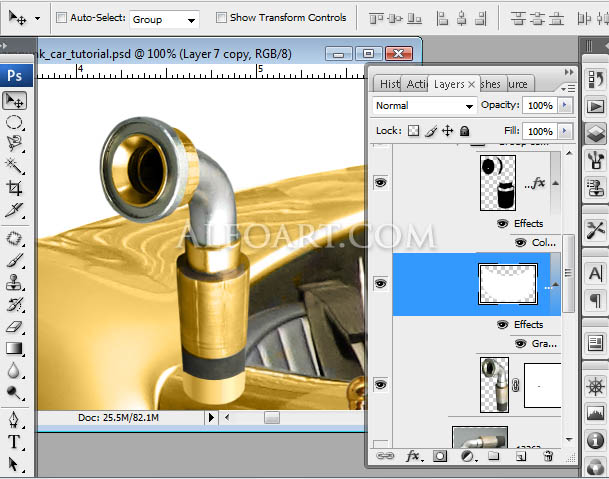Pick the Magic Wand tool

(15, 166)
